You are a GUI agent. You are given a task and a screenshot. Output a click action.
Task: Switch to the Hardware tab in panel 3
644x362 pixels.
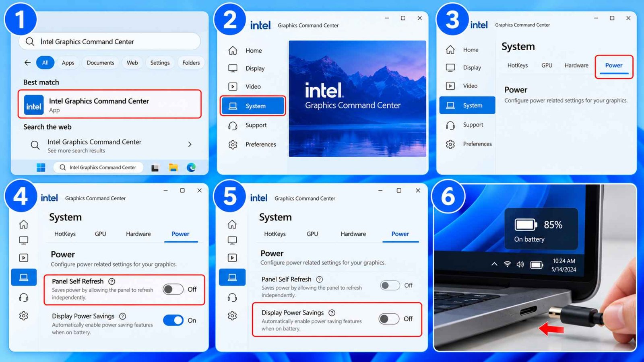coord(576,66)
